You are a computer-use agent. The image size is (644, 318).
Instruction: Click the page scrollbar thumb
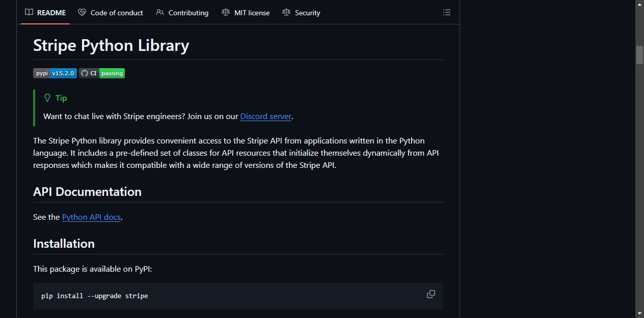(639, 55)
